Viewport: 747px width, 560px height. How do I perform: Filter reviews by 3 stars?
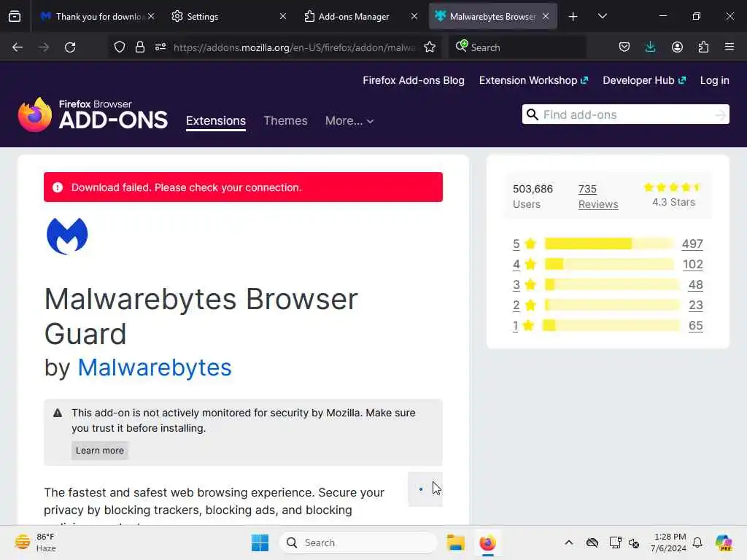516,285
